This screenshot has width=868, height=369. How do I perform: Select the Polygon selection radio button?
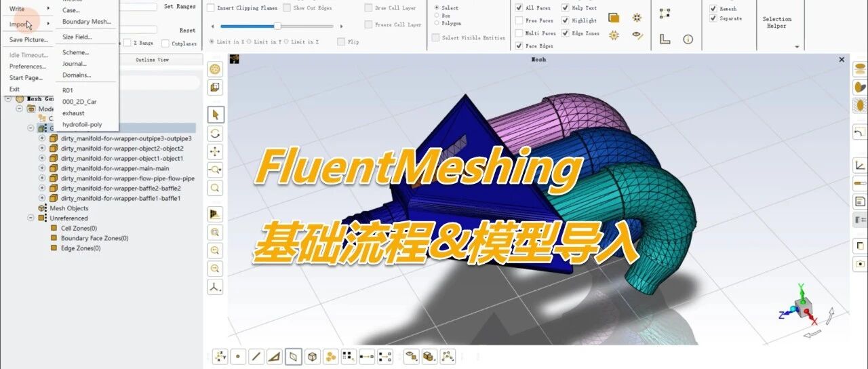[x=437, y=23]
